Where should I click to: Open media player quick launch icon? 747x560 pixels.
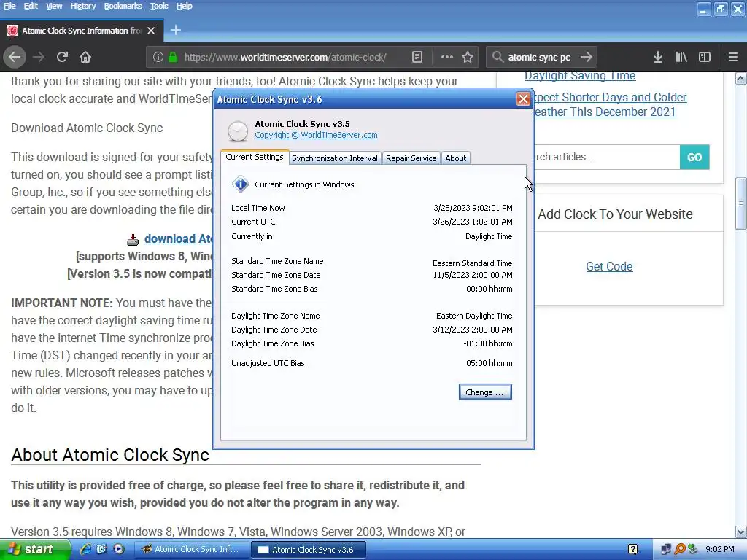pos(118,549)
